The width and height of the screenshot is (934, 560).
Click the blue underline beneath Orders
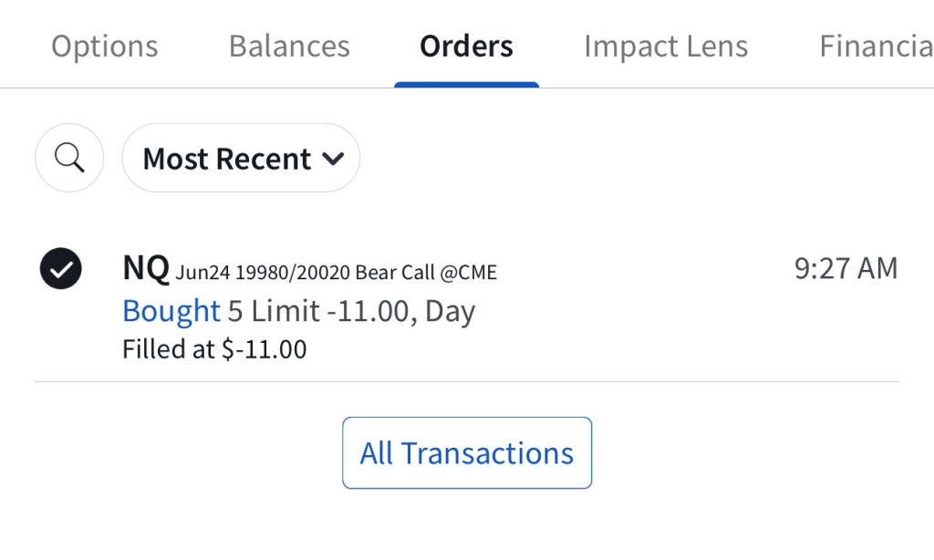(466, 85)
